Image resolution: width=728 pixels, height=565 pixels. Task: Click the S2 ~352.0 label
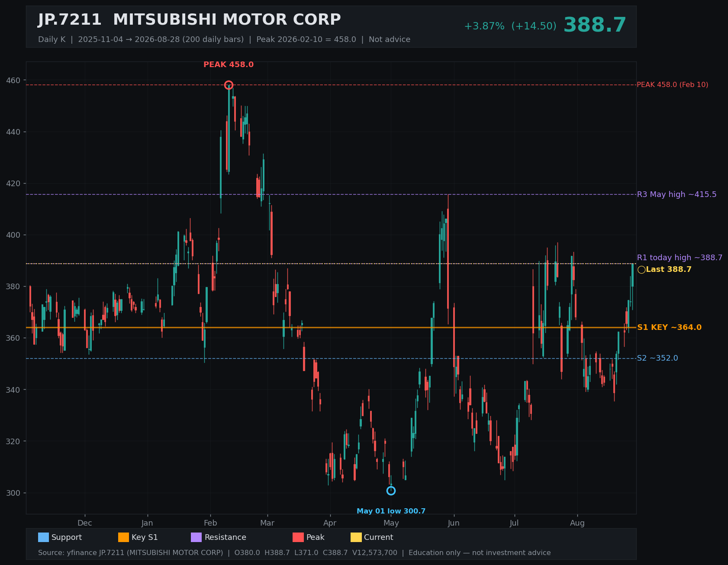click(657, 358)
